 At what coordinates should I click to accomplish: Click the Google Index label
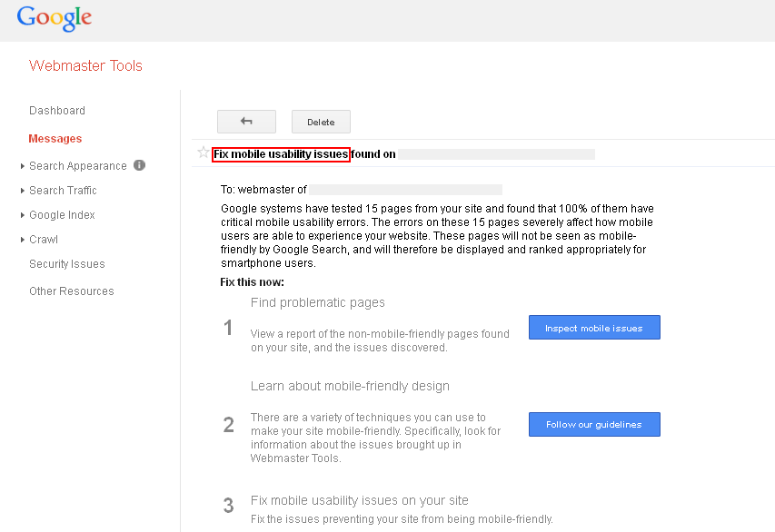tap(62, 215)
